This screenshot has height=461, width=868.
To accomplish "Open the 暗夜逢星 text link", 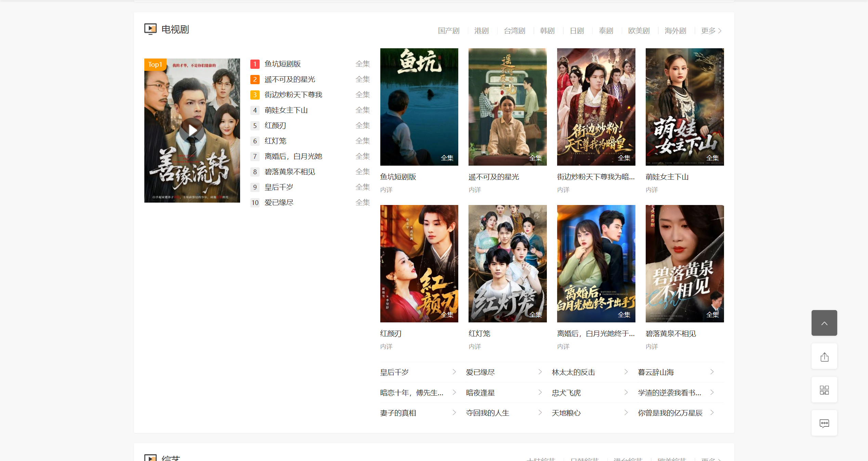I will point(480,393).
